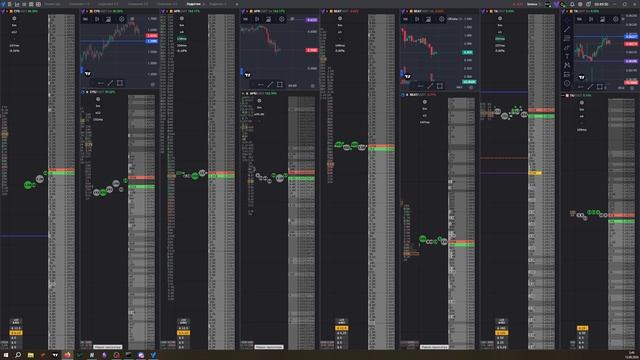Pick Fibonacci levels tool in TA chart sidebar
The height and width of the screenshot is (360, 640).
(567, 38)
